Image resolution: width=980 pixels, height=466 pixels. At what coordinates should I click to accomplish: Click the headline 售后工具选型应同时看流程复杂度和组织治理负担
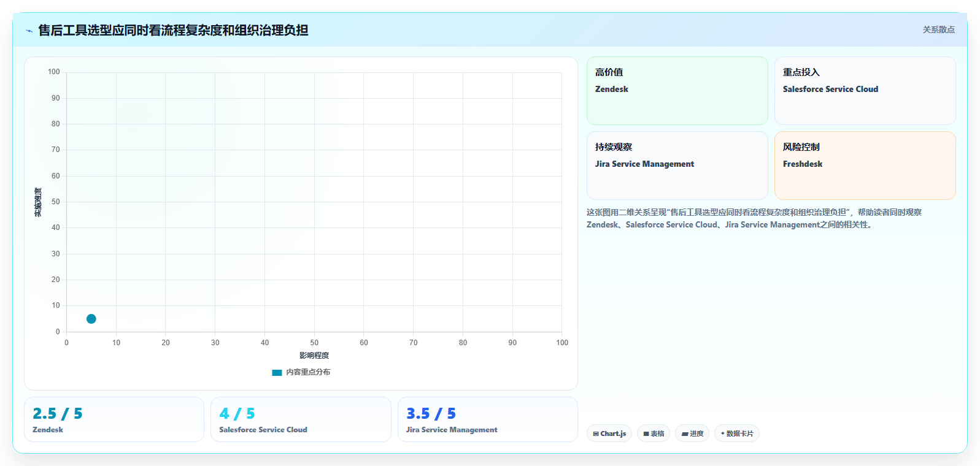(x=173, y=30)
